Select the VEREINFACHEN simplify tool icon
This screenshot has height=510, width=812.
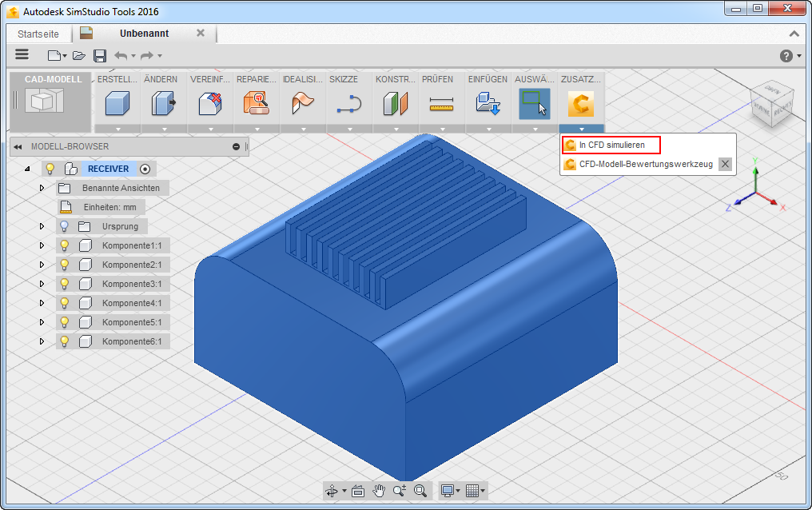point(210,103)
